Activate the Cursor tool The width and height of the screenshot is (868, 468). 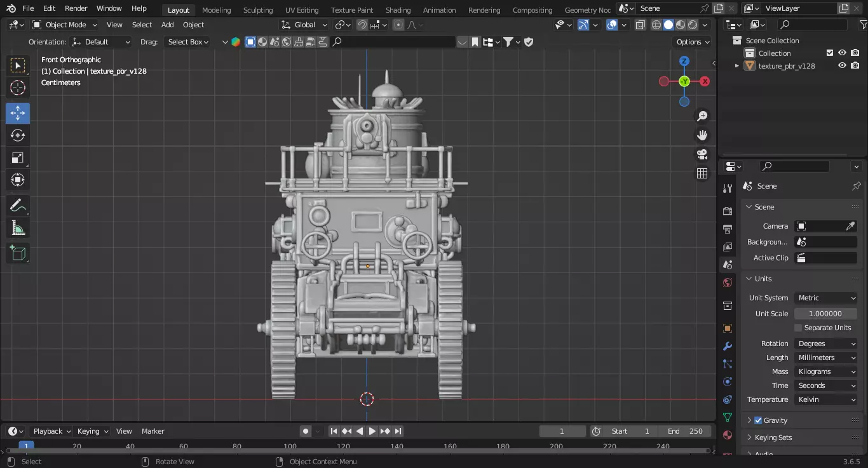[18, 88]
